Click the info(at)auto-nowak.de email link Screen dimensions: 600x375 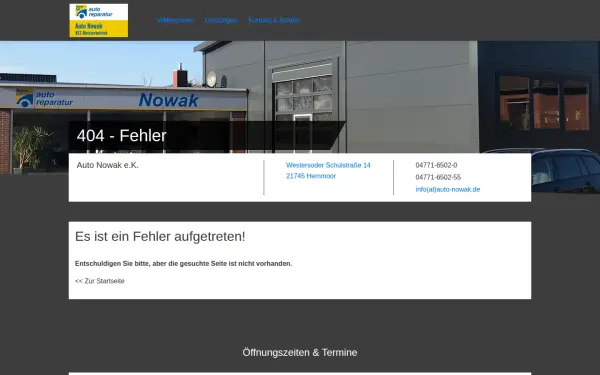(448, 189)
